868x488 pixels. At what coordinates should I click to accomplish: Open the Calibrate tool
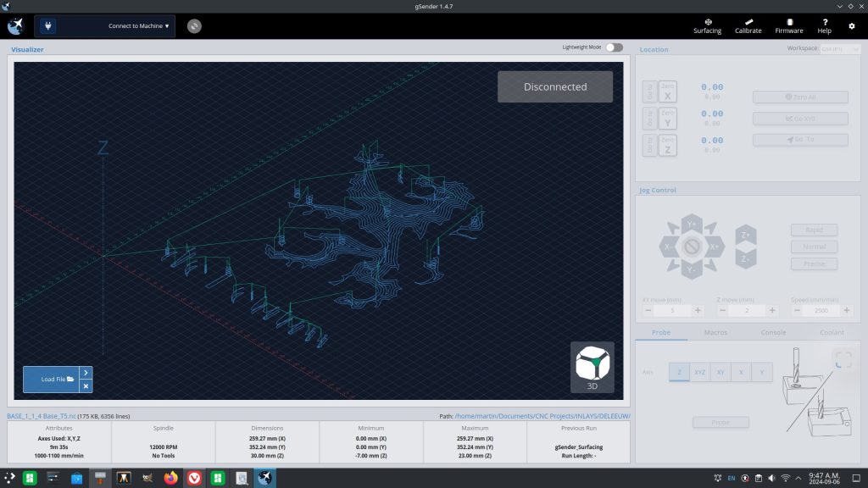748,25
